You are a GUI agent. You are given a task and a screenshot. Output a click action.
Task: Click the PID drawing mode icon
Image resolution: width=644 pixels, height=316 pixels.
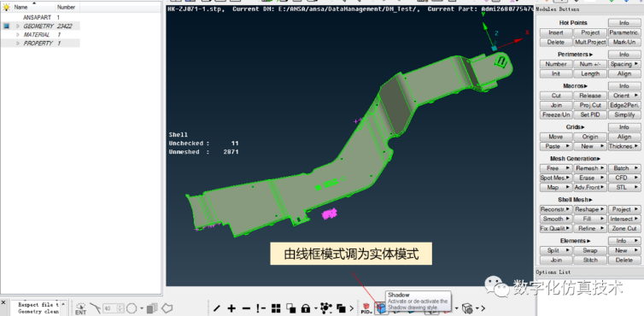pyautogui.click(x=366, y=308)
